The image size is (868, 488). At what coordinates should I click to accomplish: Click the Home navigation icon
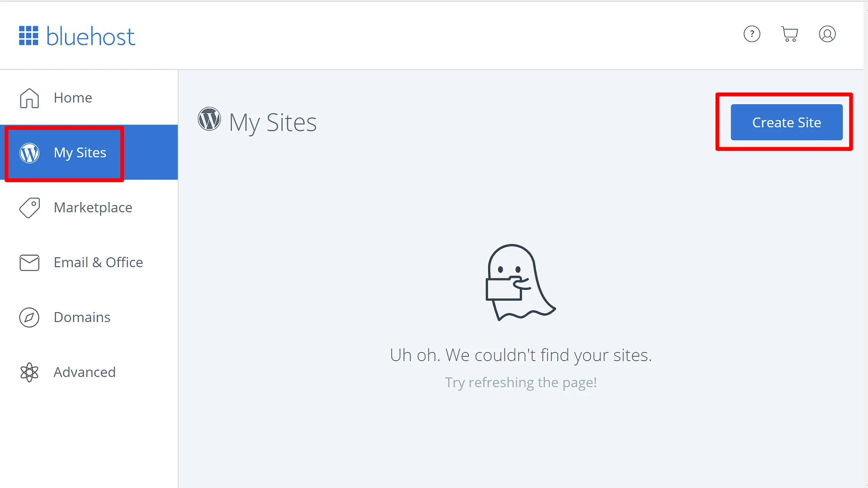pyautogui.click(x=28, y=97)
